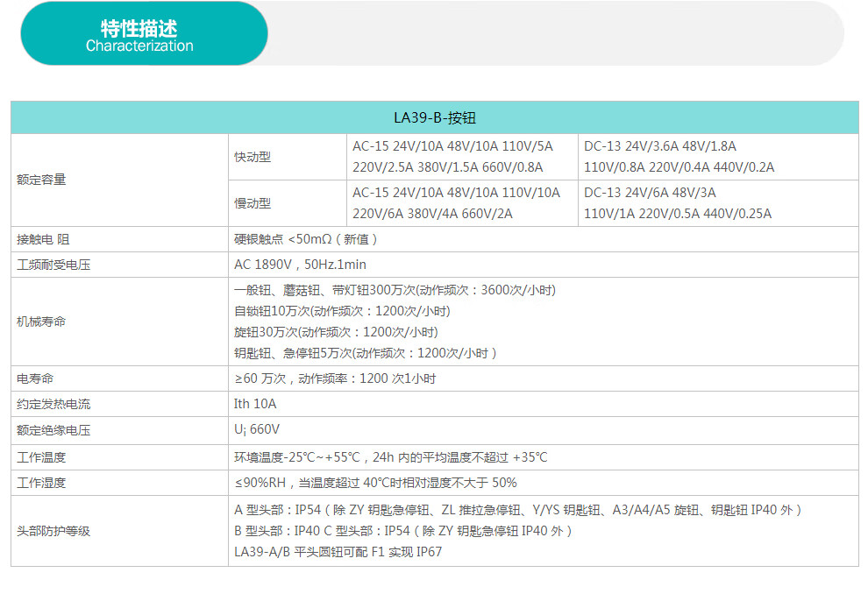Click the Ith 10A value

(x=255, y=404)
